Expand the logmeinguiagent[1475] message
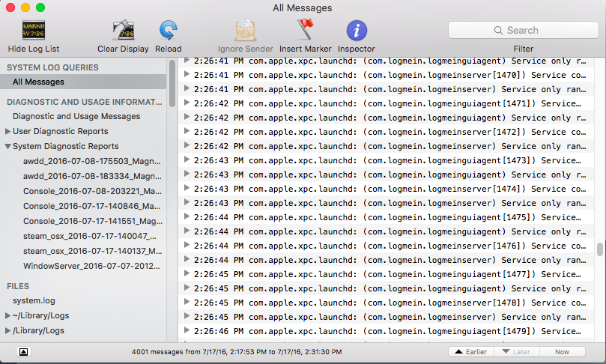This screenshot has width=606, height=364. [x=187, y=216]
